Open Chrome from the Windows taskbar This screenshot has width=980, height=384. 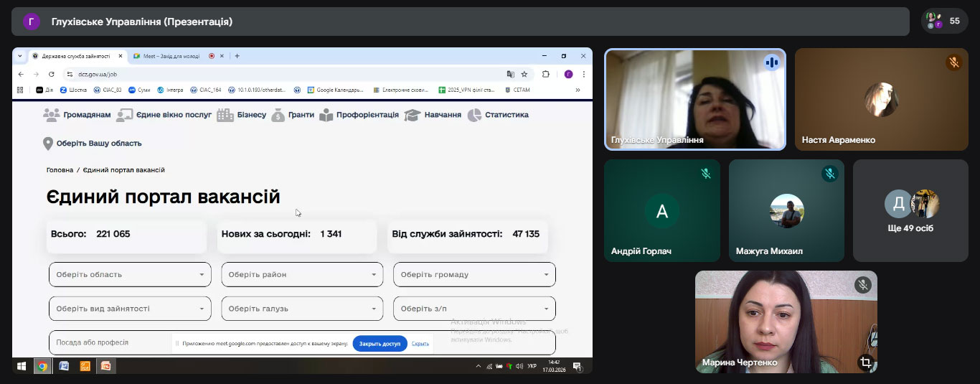click(x=42, y=366)
